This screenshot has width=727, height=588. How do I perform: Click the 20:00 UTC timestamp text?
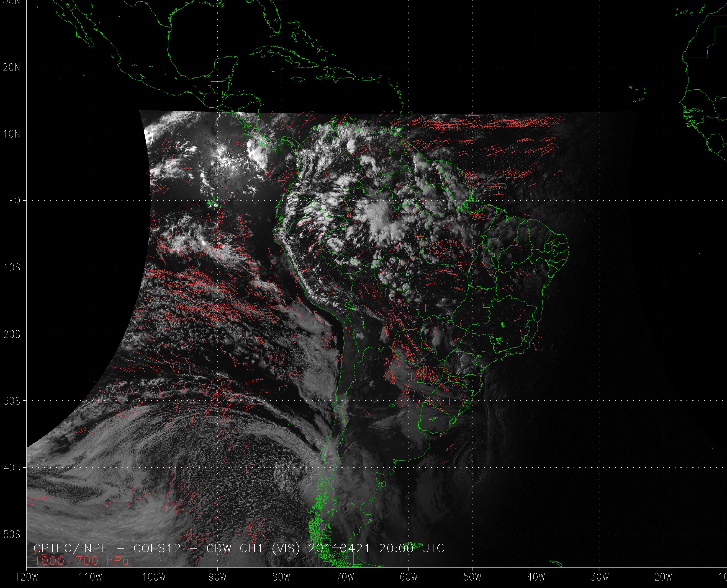click(x=412, y=548)
